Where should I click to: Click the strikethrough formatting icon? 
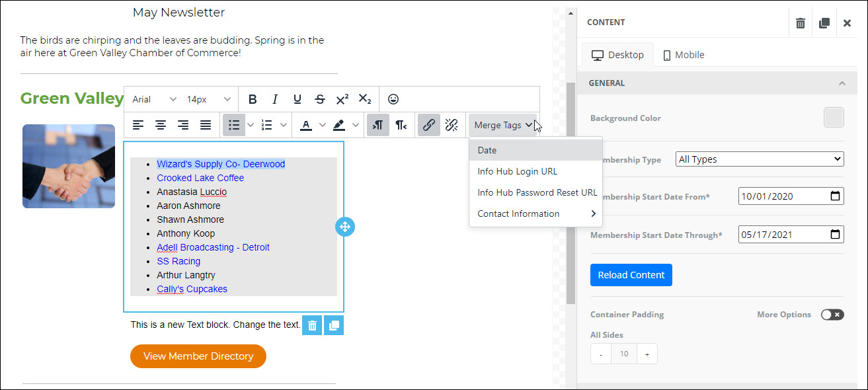[x=320, y=99]
